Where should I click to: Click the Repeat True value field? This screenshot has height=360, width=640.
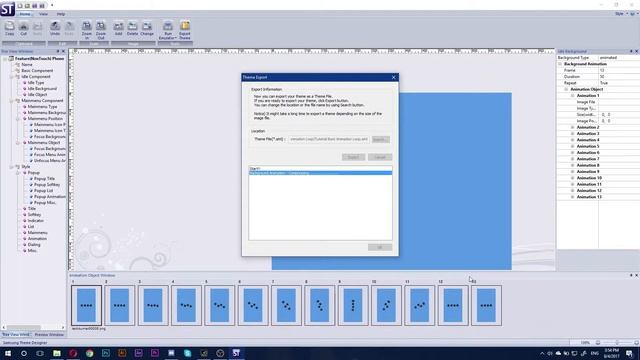click(619, 83)
